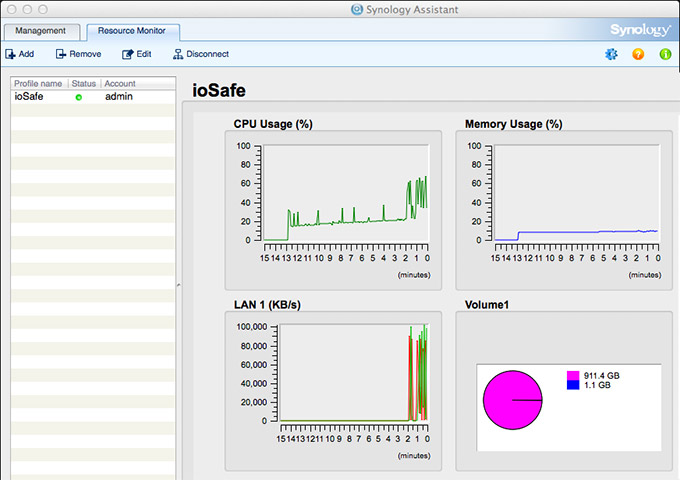Click the Disconnect network icon
The width and height of the screenshot is (680, 480).
coord(178,54)
